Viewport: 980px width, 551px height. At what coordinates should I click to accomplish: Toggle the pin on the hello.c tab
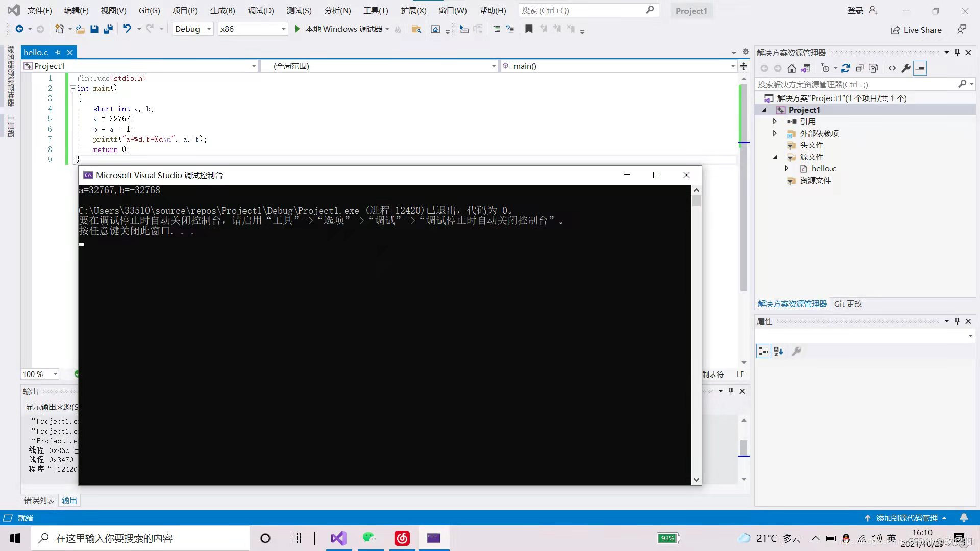58,53
